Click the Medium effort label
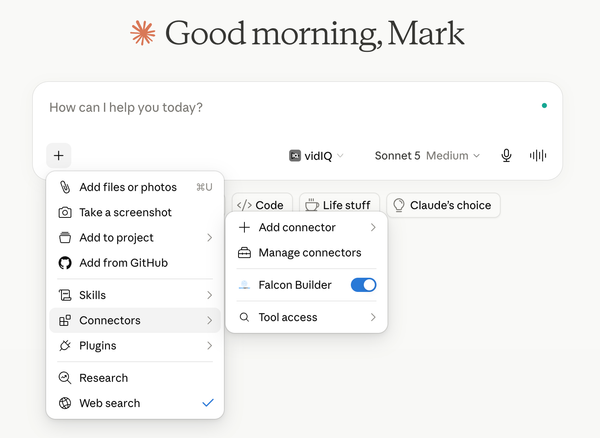This screenshot has height=438, width=600. click(447, 156)
